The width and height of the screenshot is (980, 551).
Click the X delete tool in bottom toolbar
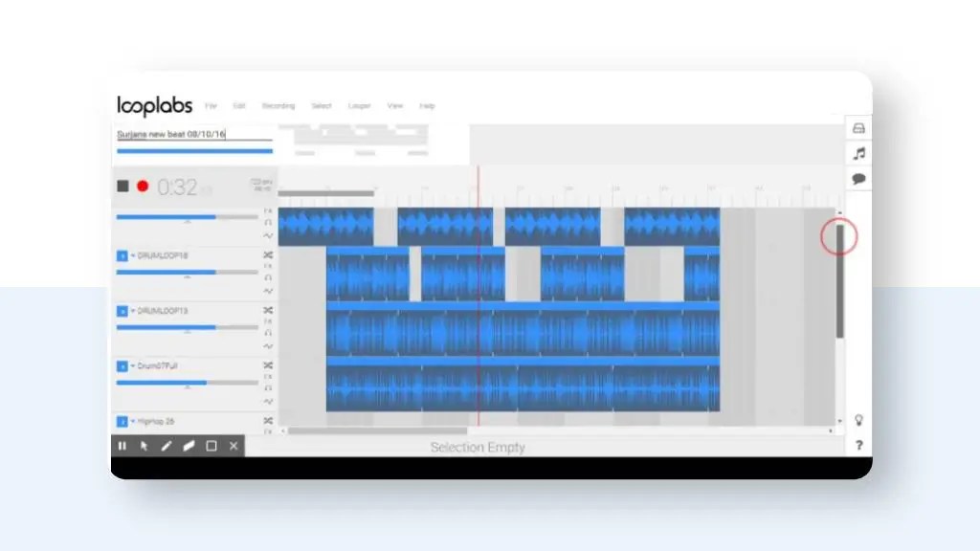233,445
